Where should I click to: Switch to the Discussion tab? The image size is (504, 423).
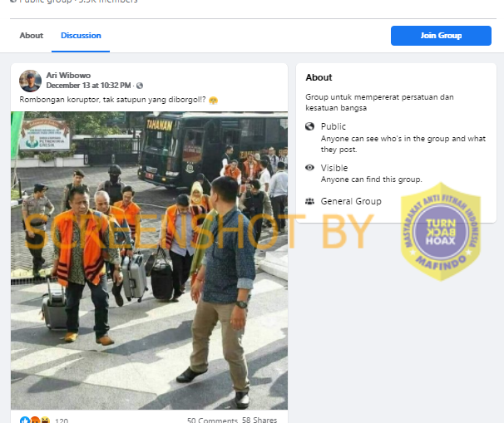[81, 36]
